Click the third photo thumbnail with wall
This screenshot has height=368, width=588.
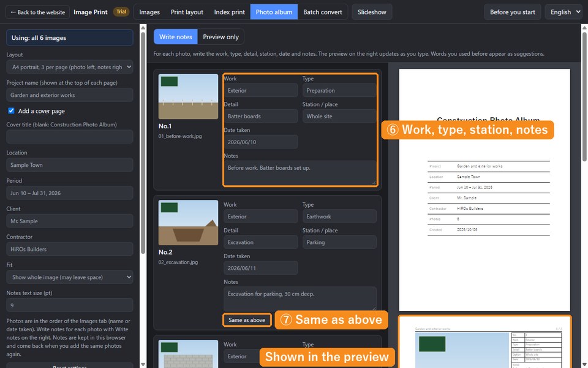(x=188, y=354)
